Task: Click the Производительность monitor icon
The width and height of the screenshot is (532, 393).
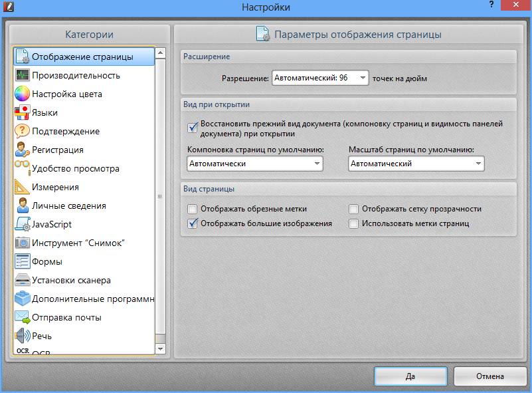Action: coord(23,75)
